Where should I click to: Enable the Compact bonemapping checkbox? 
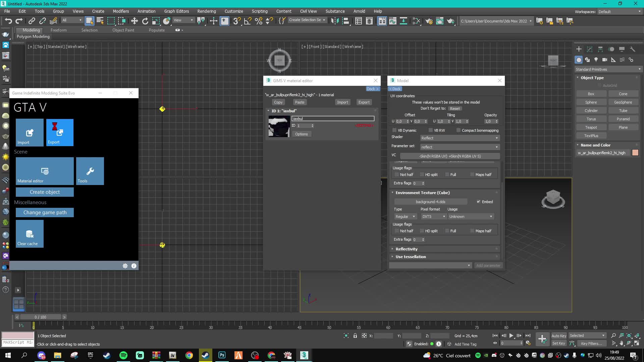(x=458, y=130)
